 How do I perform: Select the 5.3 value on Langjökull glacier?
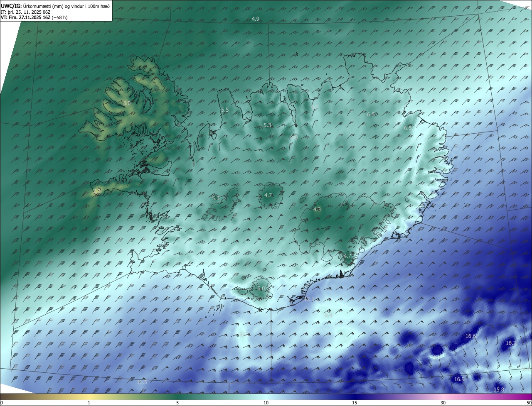coord(216,198)
